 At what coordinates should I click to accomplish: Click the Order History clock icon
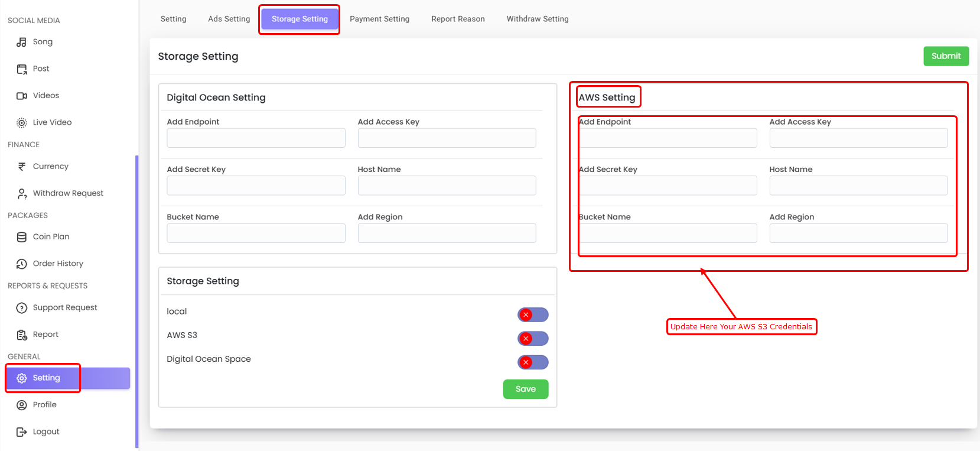point(22,264)
